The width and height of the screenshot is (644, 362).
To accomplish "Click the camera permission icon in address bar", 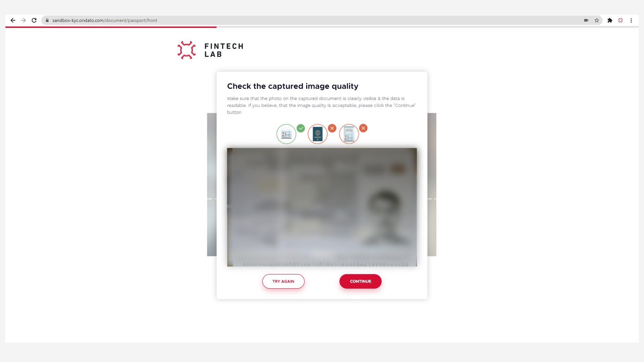I will coord(586,20).
